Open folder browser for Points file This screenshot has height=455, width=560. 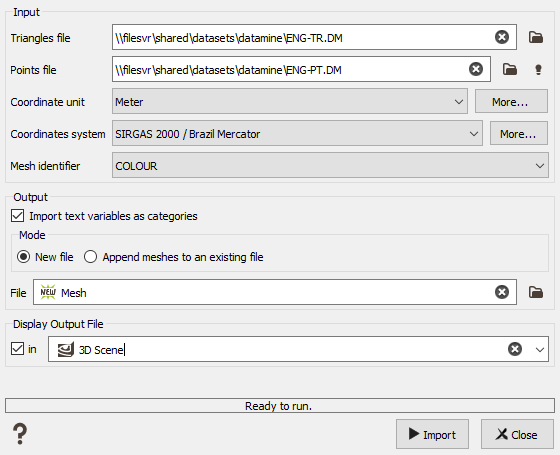coord(510,69)
